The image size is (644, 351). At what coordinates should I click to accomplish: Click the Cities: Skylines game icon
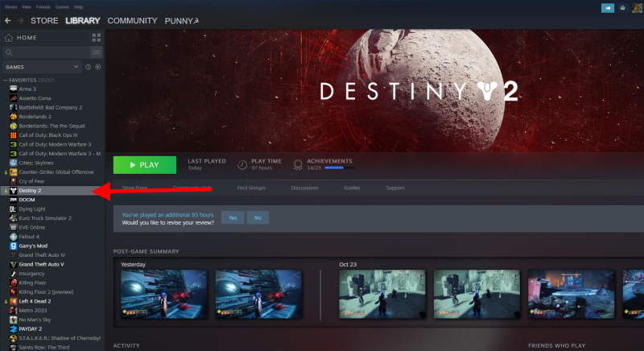13,163
